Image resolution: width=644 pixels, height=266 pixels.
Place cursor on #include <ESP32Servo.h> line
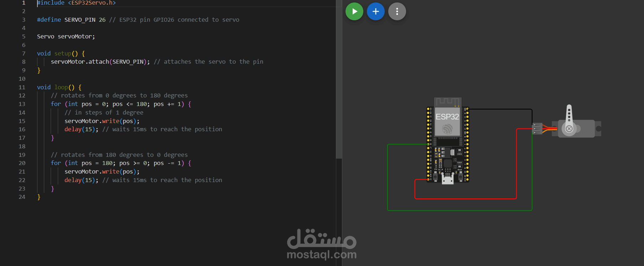[x=76, y=3]
